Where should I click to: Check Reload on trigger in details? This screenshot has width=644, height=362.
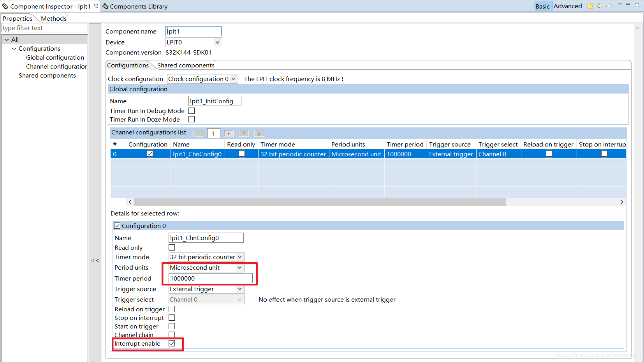[x=172, y=309]
